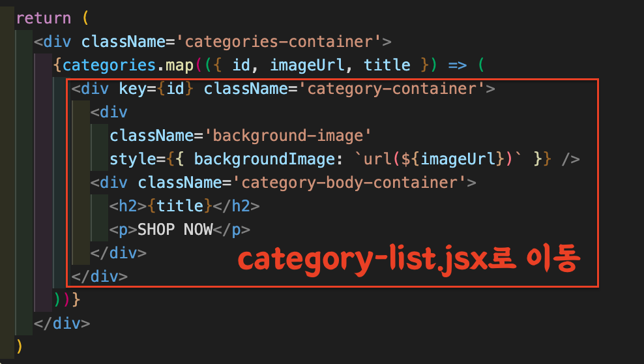Click 'categories-container' class name string
Screen dimensions: 644x364
pos(279,42)
